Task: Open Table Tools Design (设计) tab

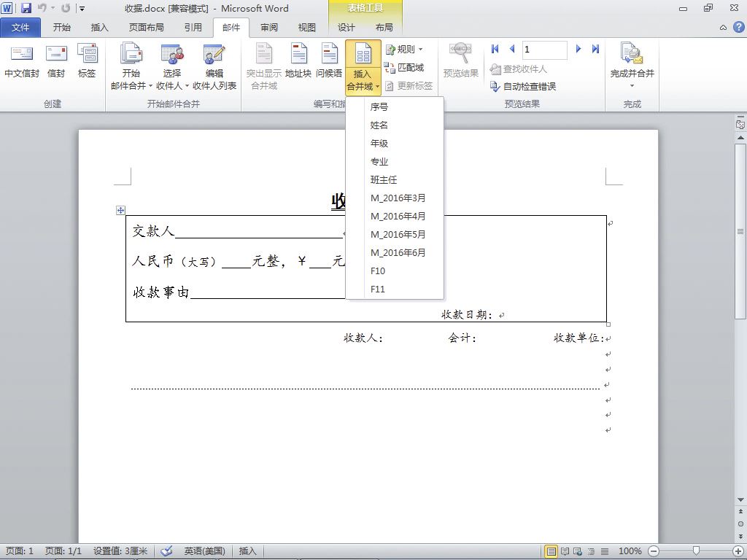Action: point(347,28)
